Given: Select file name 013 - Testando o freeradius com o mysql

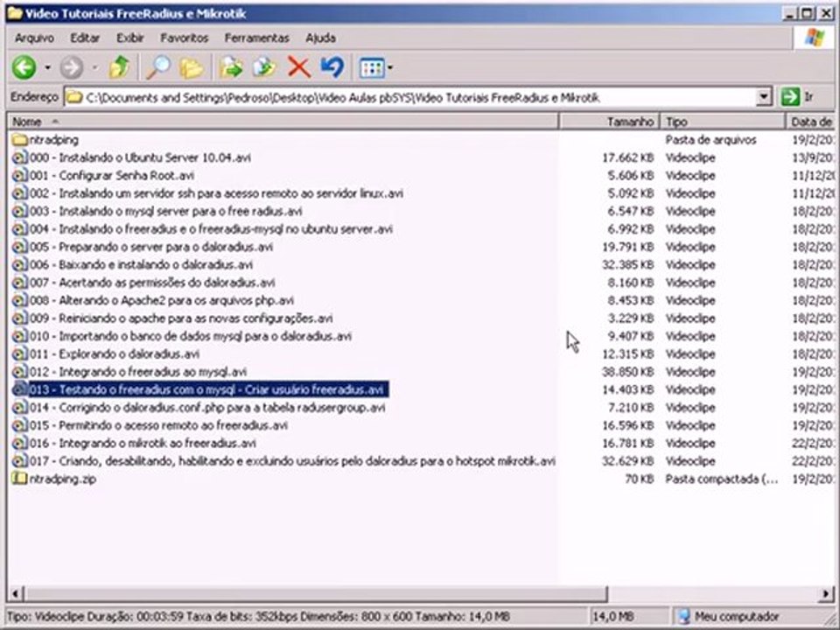Looking at the screenshot, I should [208, 389].
